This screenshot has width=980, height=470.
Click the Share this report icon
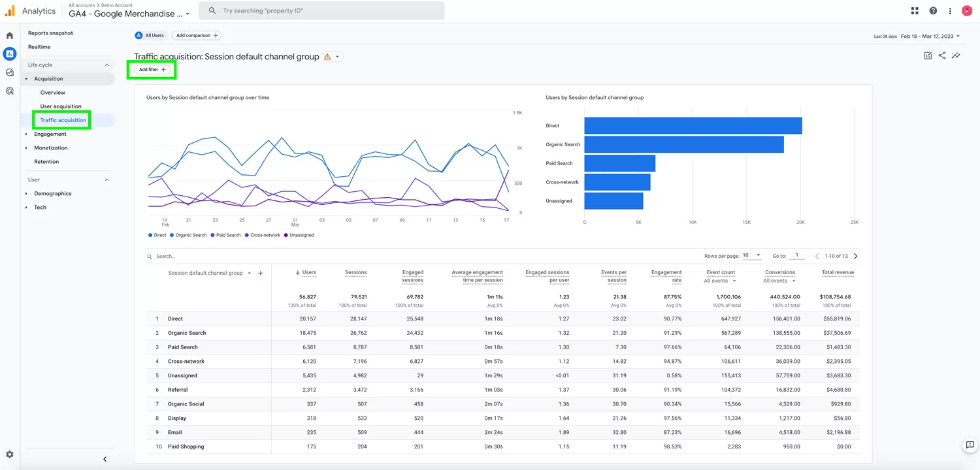point(942,55)
